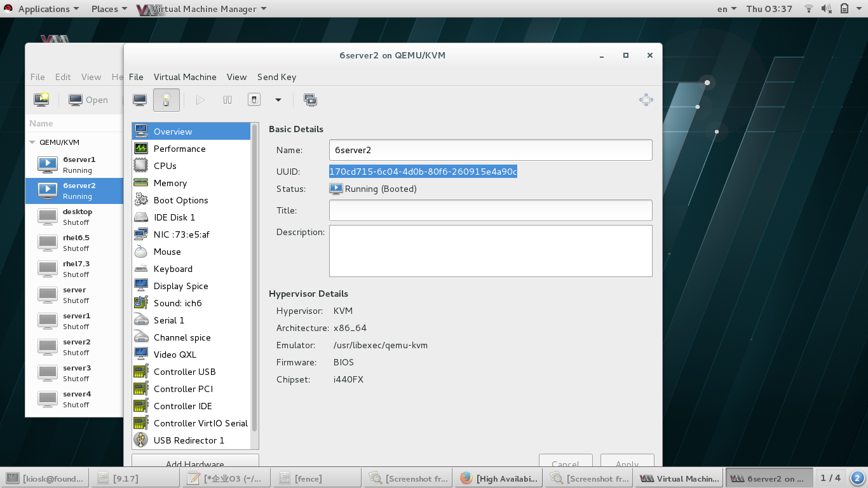Select Channel spice device
868x488 pixels.
click(191, 337)
